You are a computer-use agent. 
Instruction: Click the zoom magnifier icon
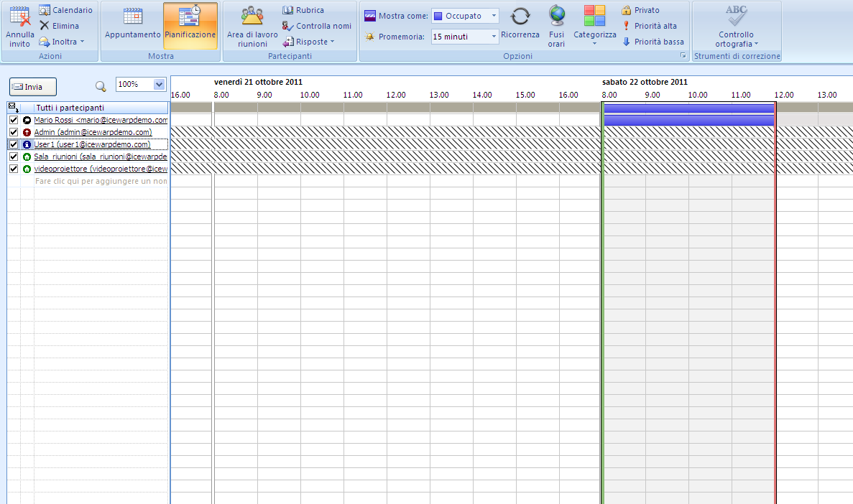pos(101,86)
